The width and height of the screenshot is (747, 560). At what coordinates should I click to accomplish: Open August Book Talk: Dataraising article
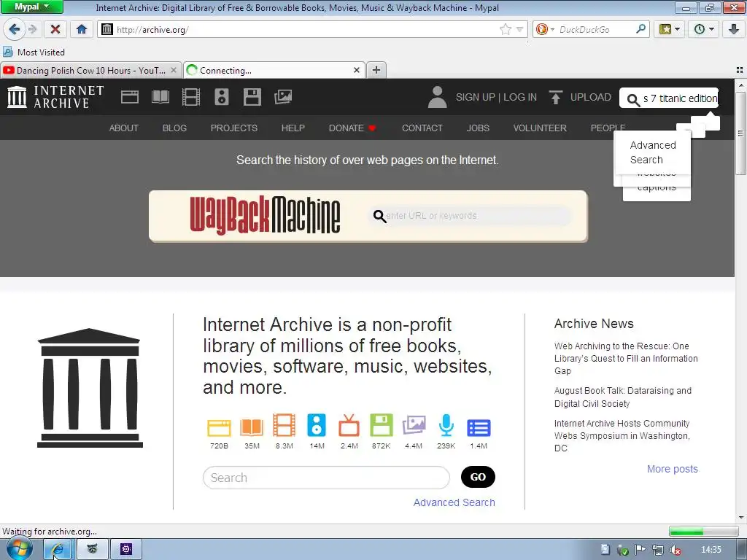click(623, 397)
